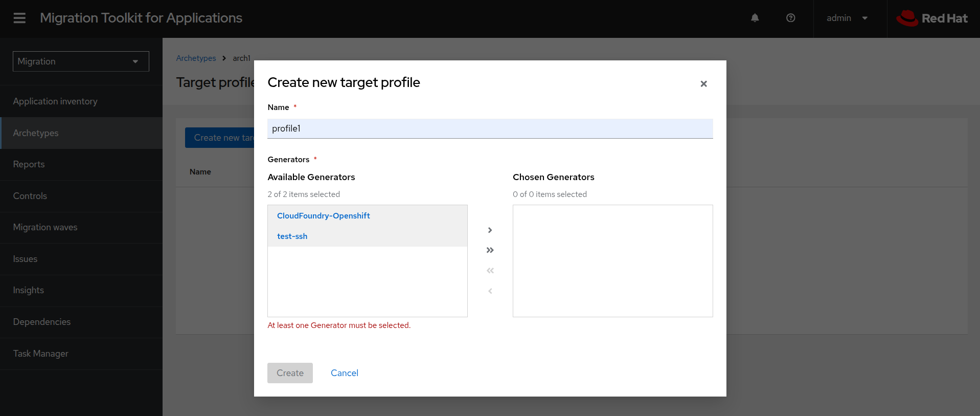Open the Task Manager section
This screenshot has width=980, height=416.
(x=40, y=354)
